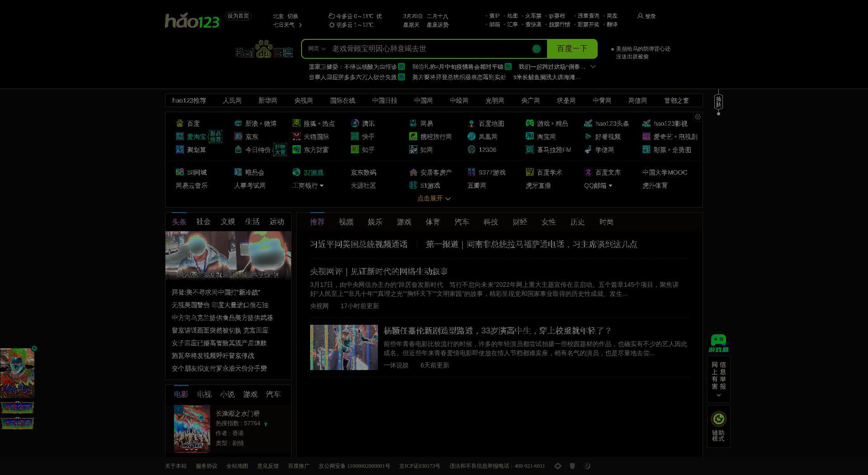Expand the 网上有害信息举报 panel chevron
Screen dimensions: 868x475
coord(718,395)
